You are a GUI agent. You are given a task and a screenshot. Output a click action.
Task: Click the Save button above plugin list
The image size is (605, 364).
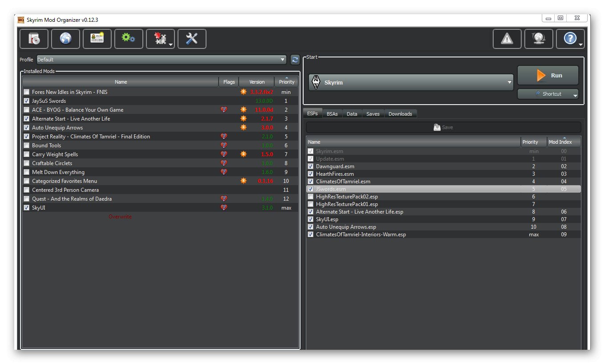[x=443, y=127]
